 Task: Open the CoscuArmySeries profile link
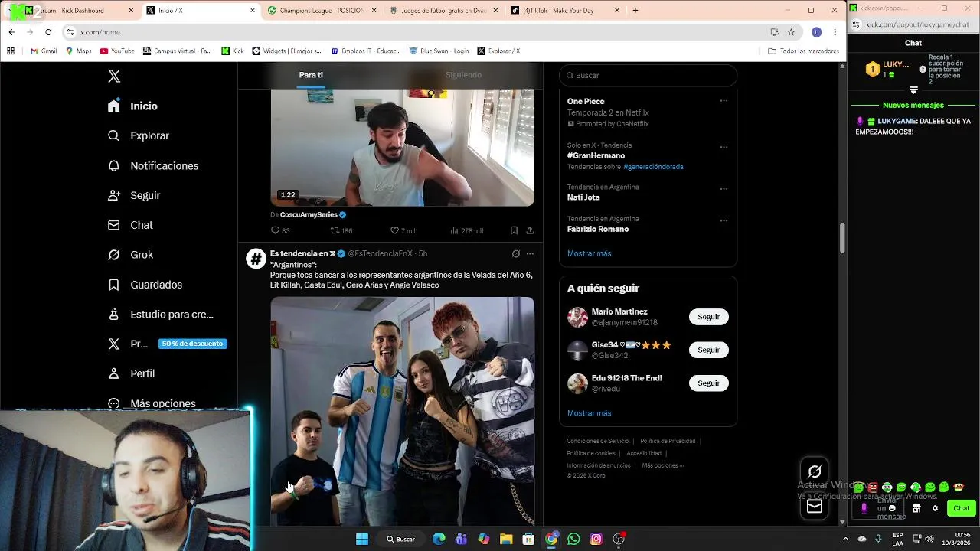pos(309,215)
